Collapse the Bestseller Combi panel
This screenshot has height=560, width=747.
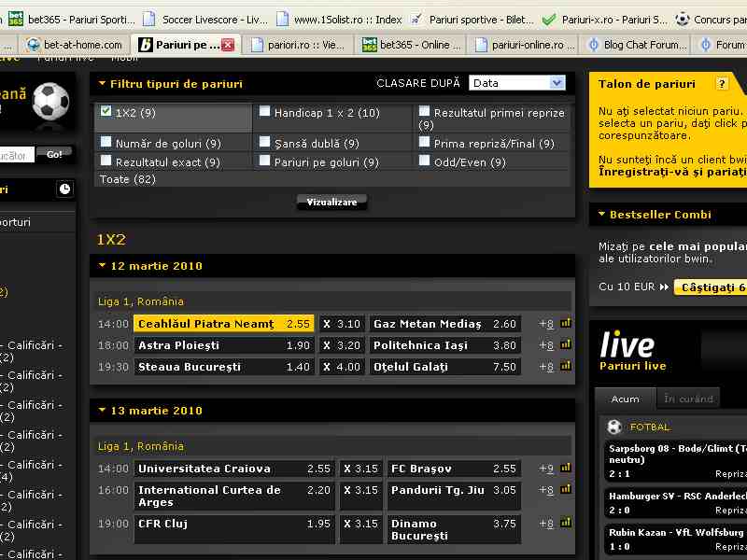[601, 215]
